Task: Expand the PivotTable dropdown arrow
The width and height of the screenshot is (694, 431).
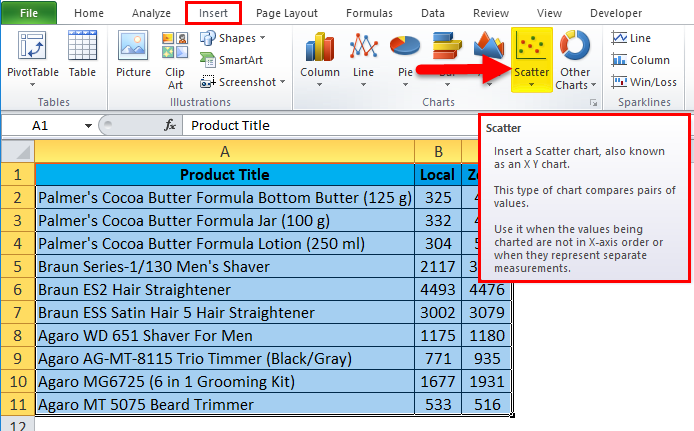Action: [32, 85]
